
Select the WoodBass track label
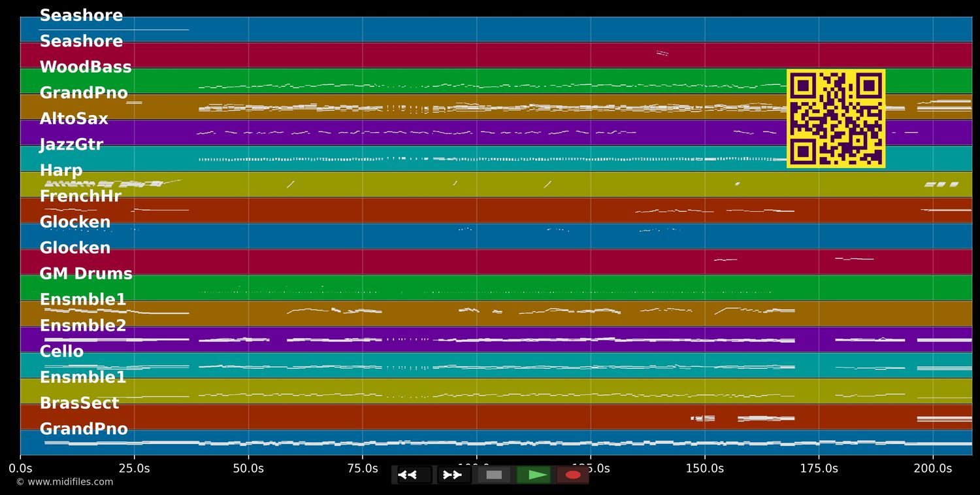coord(86,67)
